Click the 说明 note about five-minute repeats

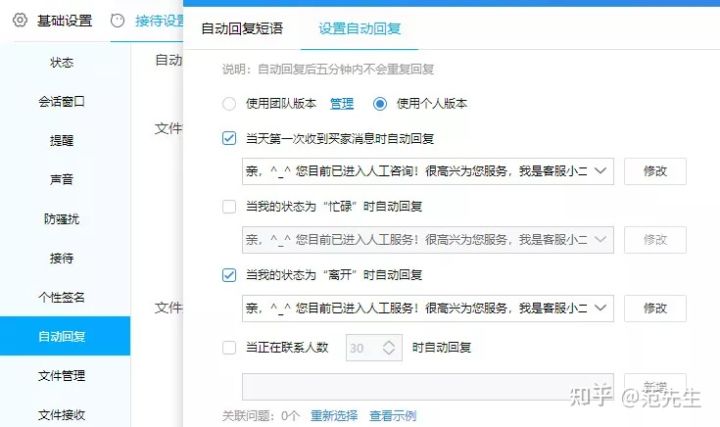point(328,69)
